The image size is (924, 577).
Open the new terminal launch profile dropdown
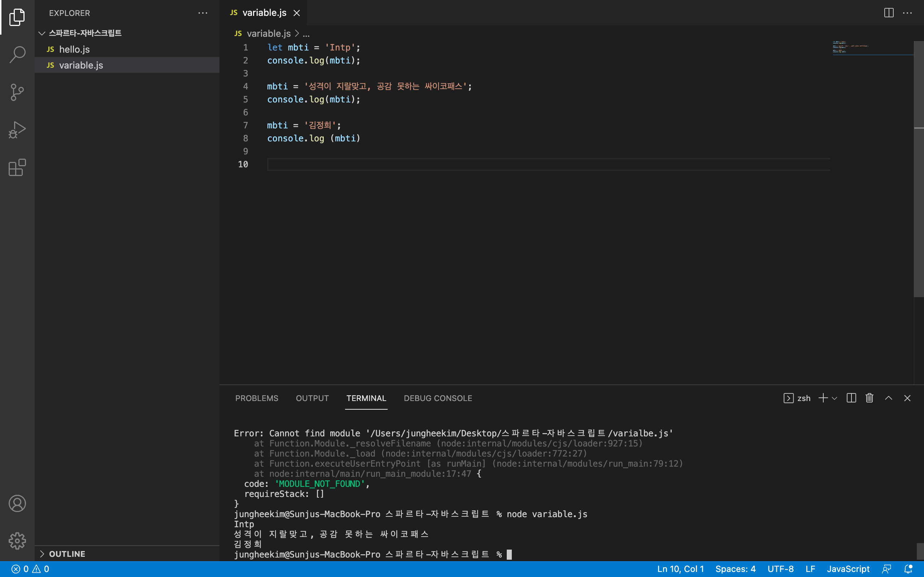click(834, 398)
